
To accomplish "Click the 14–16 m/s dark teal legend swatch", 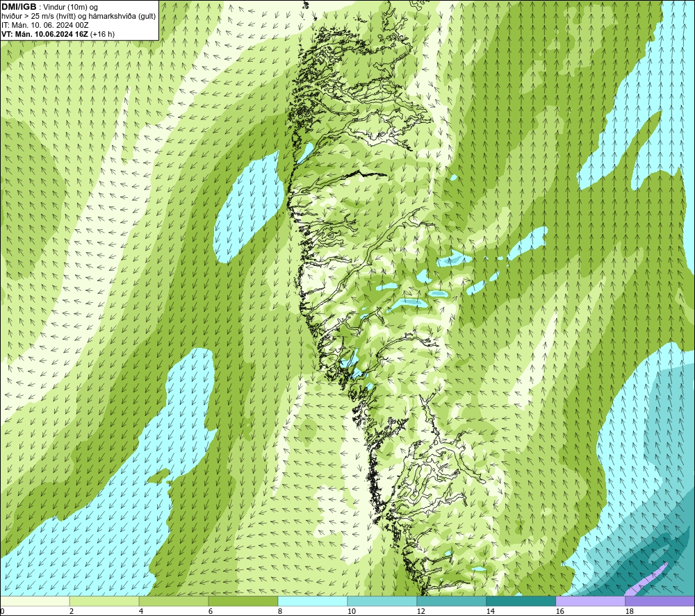I will (521, 601).
